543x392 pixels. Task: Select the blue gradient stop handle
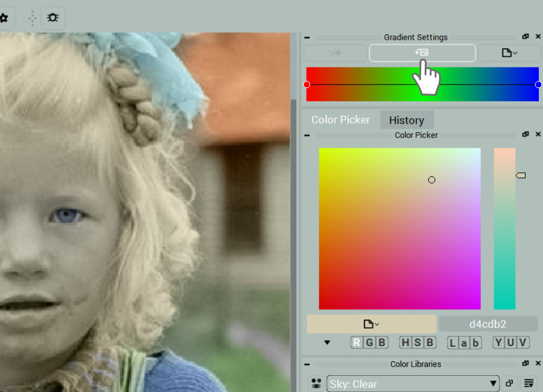[538, 84]
